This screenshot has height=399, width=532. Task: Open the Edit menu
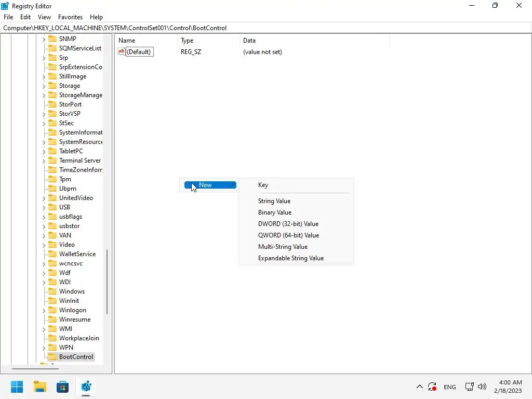[25, 17]
